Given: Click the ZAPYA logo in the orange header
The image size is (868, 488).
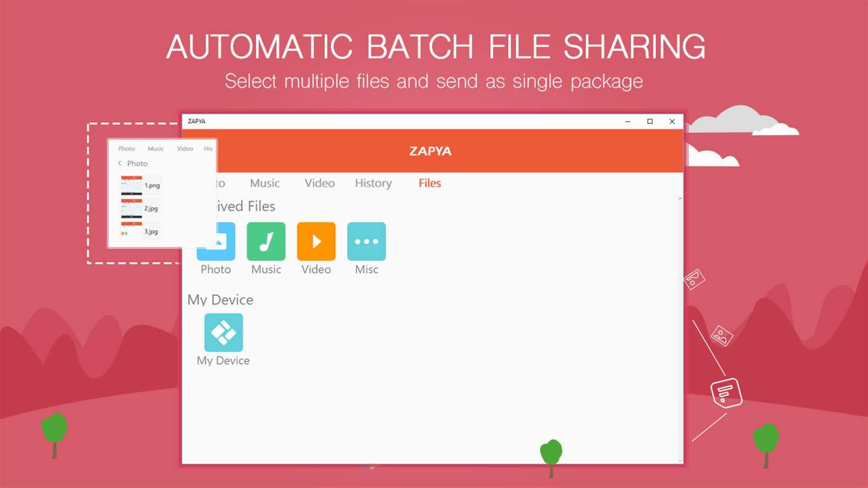Looking at the screenshot, I should click(430, 151).
